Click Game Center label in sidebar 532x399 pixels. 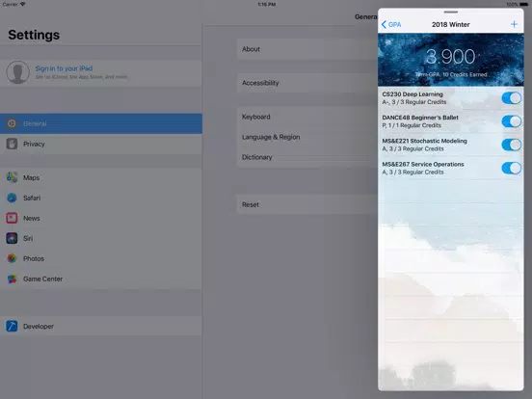[x=42, y=279]
